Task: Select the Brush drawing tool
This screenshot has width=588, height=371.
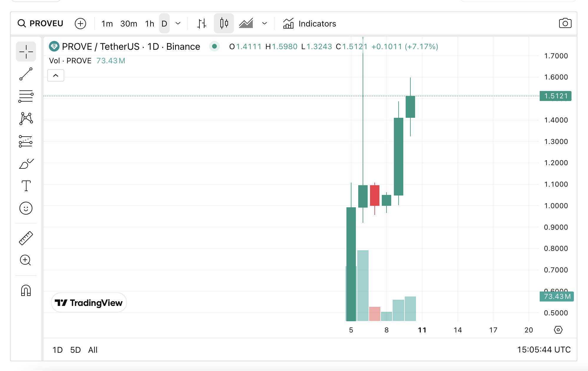Action: pos(26,164)
